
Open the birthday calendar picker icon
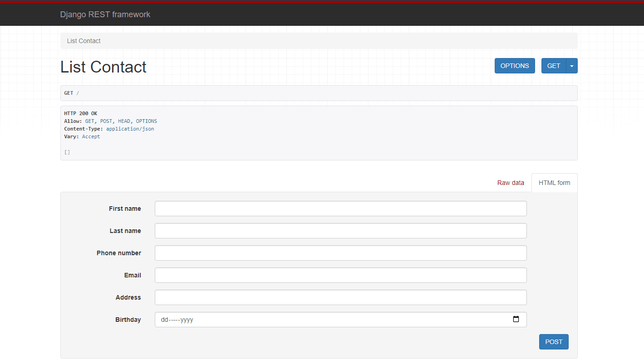click(516, 320)
